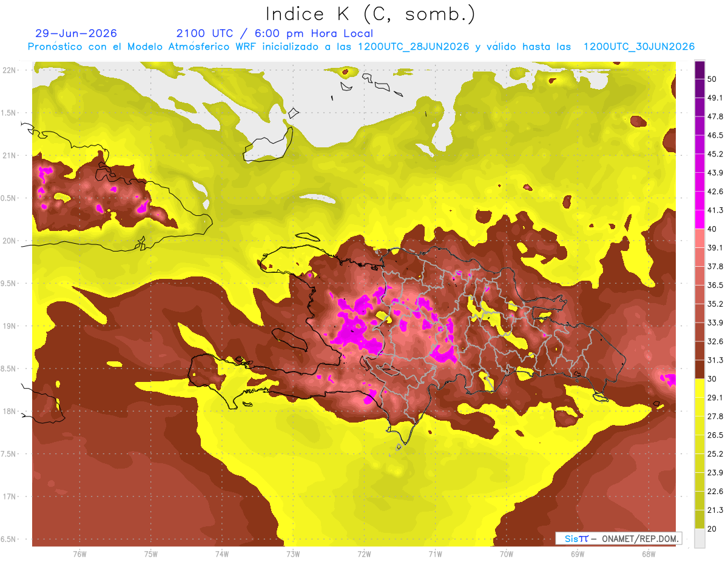Click the '21N' latitude label
The height and width of the screenshot is (562, 728).
[x=10, y=156]
